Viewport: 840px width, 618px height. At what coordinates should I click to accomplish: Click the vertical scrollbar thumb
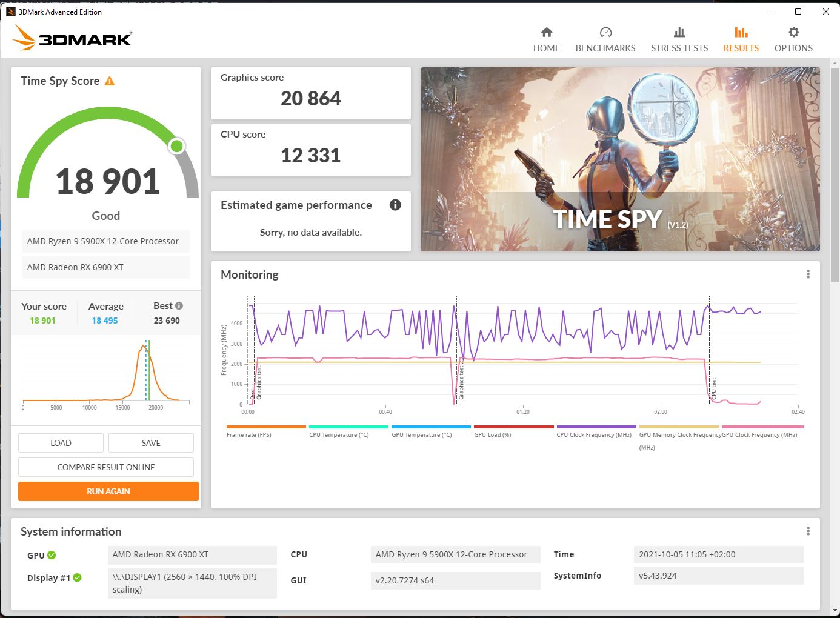835,174
